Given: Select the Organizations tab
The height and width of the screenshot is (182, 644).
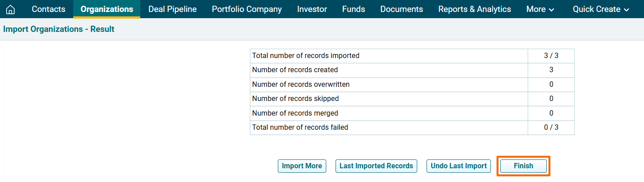Looking at the screenshot, I should pos(107,9).
